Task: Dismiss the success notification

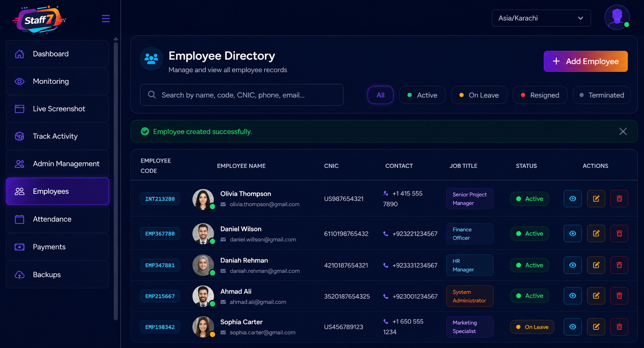Action: pyautogui.click(x=623, y=131)
